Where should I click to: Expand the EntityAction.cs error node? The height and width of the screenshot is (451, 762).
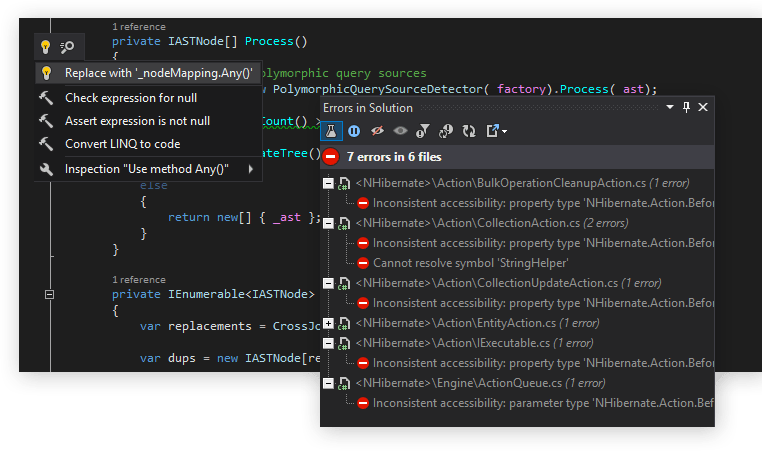pyautogui.click(x=328, y=324)
